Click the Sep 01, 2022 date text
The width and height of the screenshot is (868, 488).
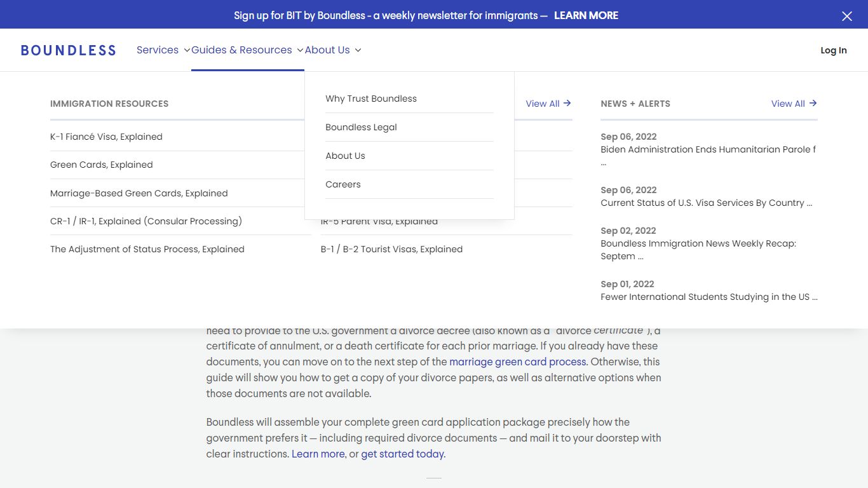[627, 284]
